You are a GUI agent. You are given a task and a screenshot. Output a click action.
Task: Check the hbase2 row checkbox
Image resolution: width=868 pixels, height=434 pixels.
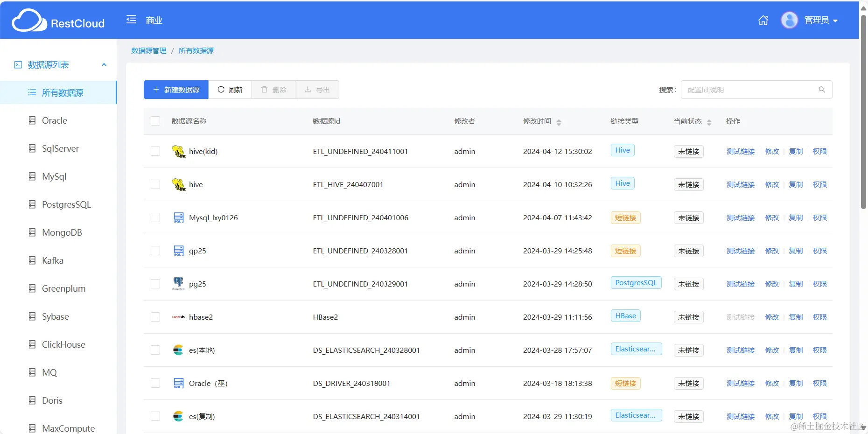pyautogui.click(x=155, y=317)
